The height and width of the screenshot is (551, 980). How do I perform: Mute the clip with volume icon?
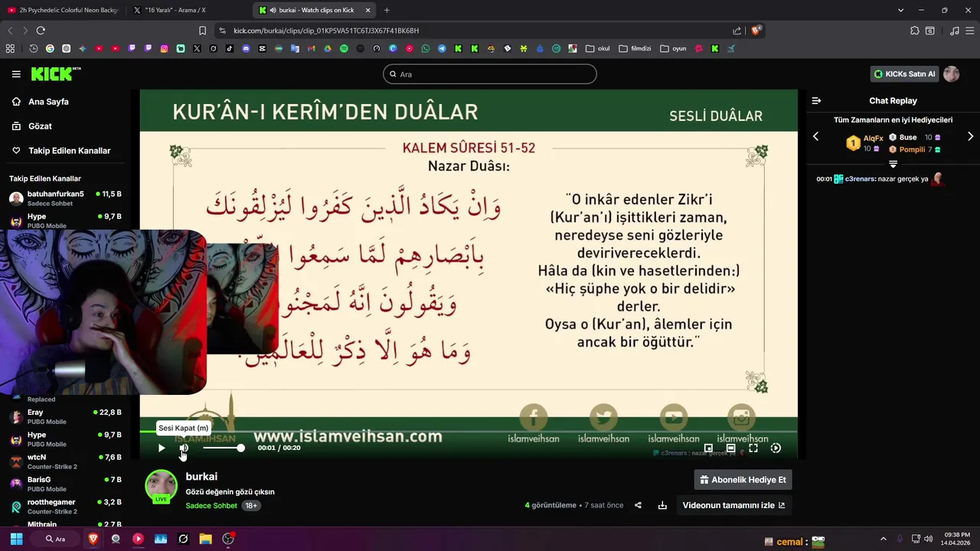point(184,448)
